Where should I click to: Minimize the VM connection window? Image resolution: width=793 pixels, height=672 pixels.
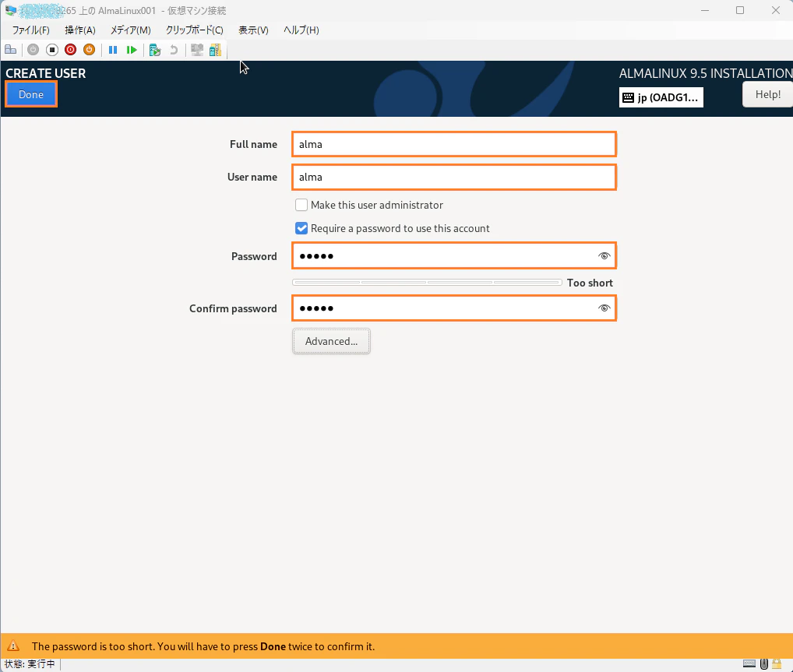click(x=705, y=10)
